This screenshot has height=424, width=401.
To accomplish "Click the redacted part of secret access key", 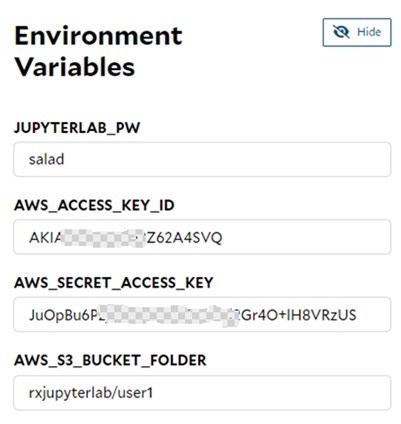I will [x=169, y=315].
